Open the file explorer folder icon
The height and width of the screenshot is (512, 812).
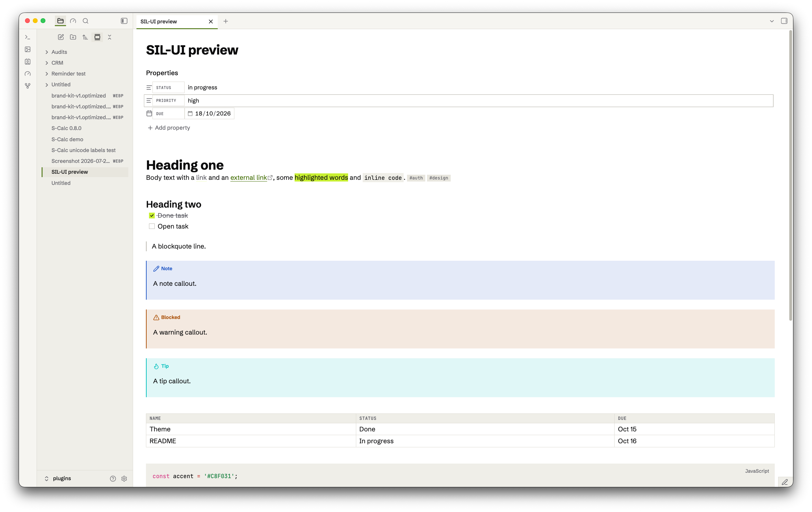point(60,21)
